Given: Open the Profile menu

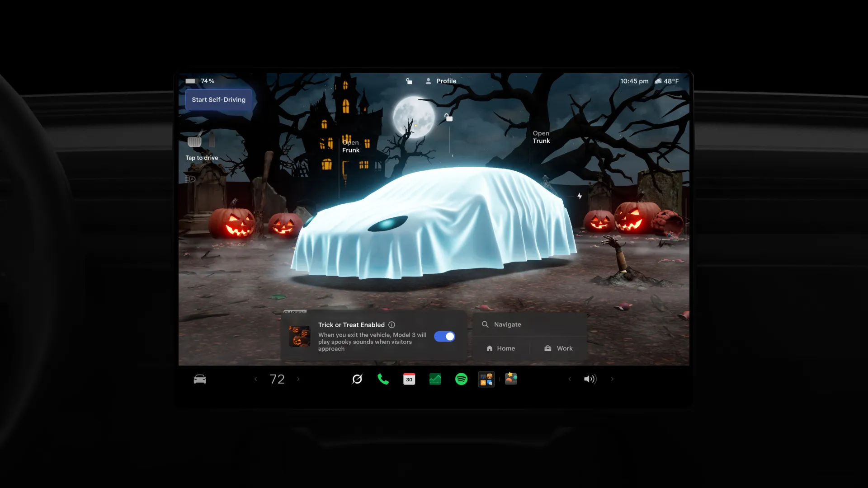Looking at the screenshot, I should pyautogui.click(x=441, y=81).
